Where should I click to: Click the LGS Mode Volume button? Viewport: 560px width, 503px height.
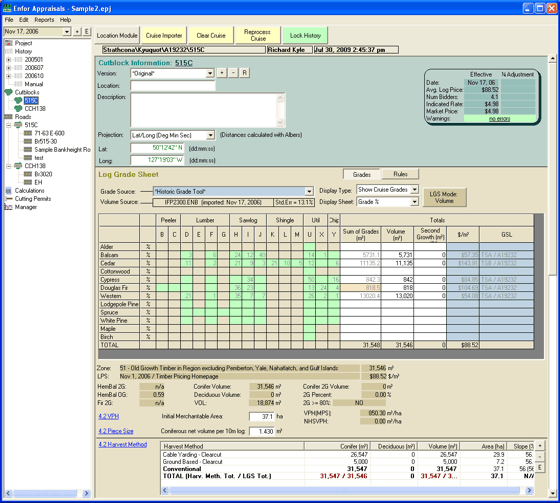coord(444,197)
